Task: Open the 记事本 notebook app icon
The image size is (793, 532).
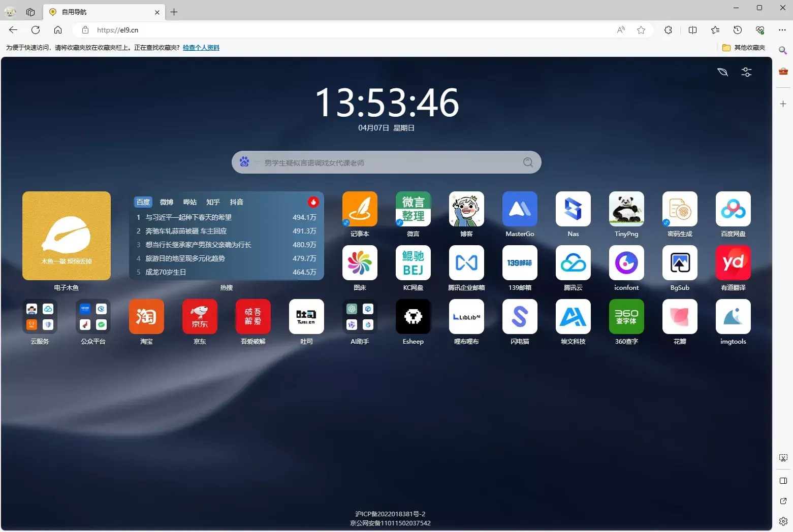Action: tap(360, 209)
